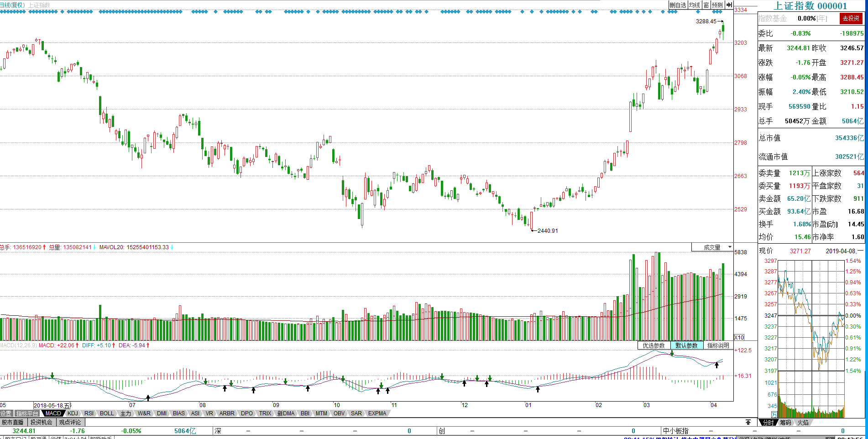Click the blue down arrow next to MAVOL20 value
This screenshot has height=439, width=868.
pos(172,247)
